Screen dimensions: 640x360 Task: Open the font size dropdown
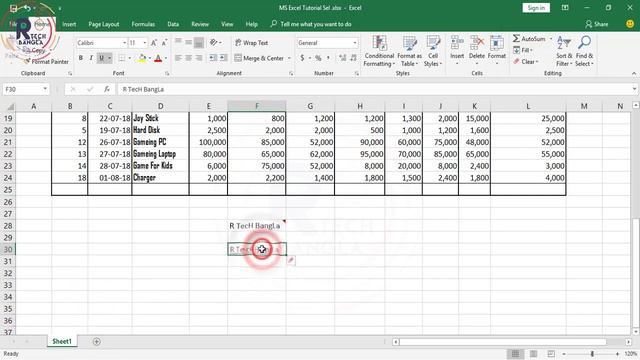[x=144, y=43]
